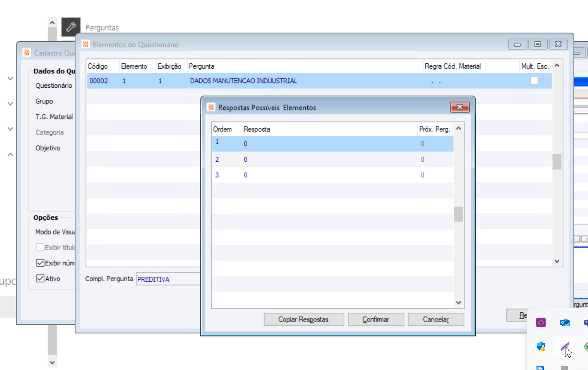Click the left panel scroll-down arrow
Screen dimensions: 588x370
(x=52, y=363)
